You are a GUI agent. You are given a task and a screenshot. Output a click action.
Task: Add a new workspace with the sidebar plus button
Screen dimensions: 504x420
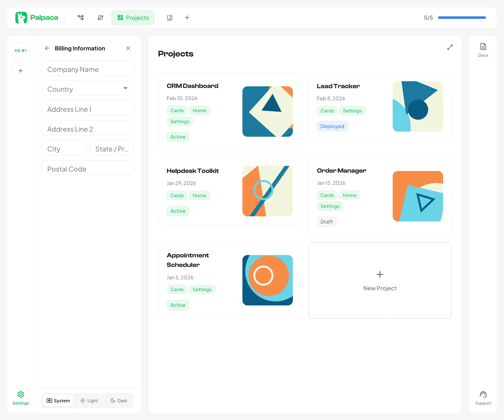point(21,70)
